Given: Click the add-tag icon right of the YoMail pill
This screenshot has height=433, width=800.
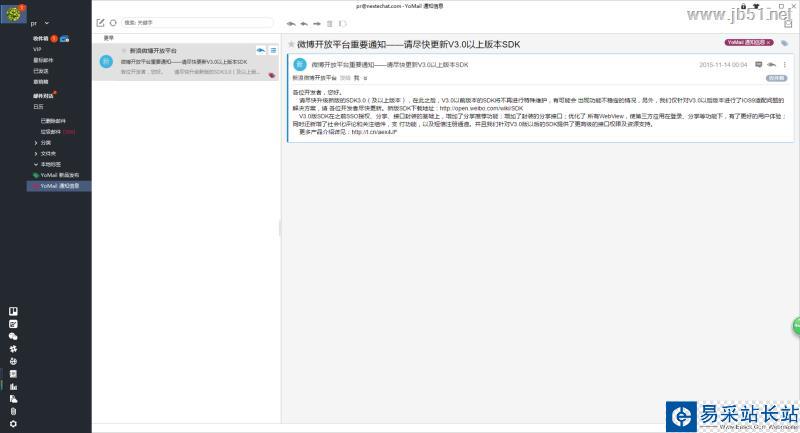Looking at the screenshot, I should click(785, 43).
